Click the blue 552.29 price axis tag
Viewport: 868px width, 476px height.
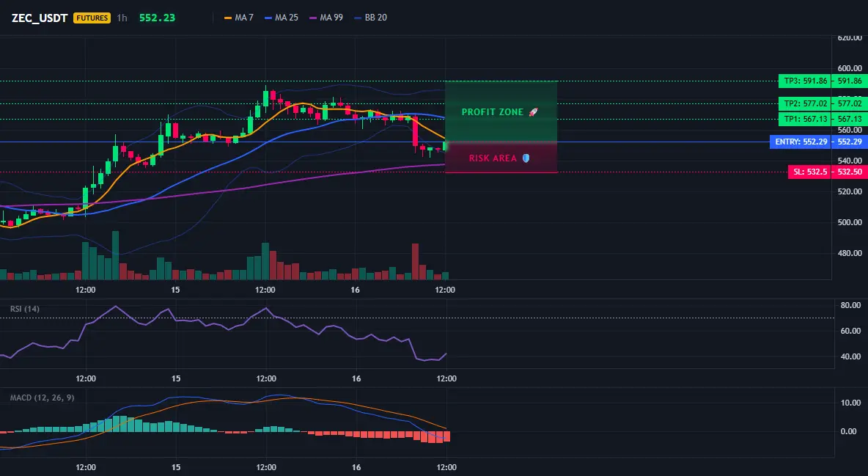[x=850, y=142]
